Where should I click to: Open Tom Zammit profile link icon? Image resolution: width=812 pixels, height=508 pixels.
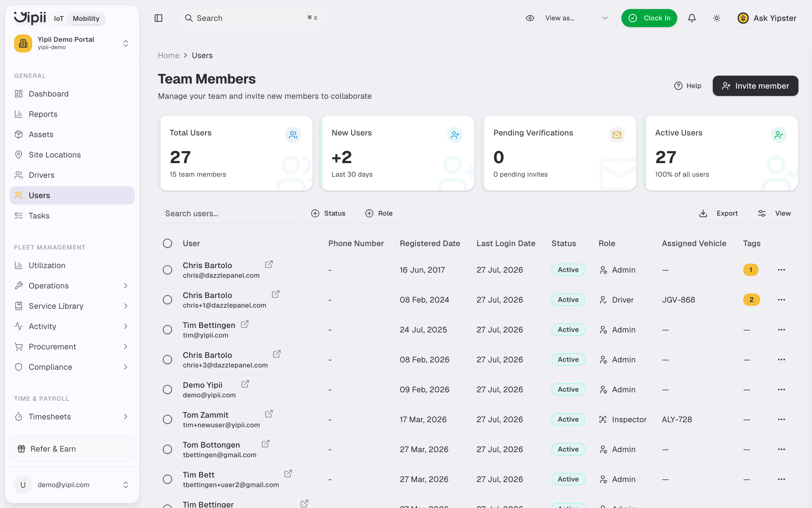269,413
